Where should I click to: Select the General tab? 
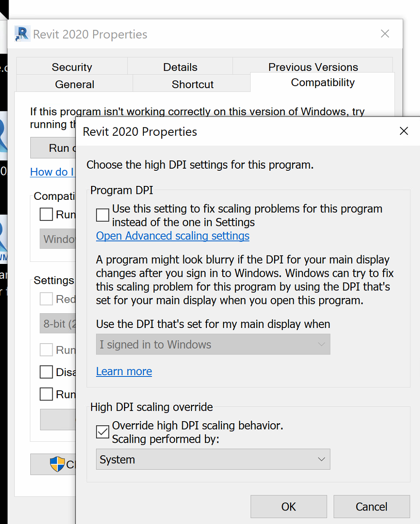[75, 84]
